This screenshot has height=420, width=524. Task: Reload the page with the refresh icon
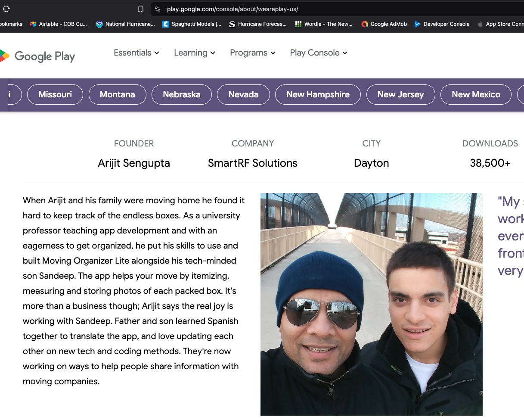point(6,9)
